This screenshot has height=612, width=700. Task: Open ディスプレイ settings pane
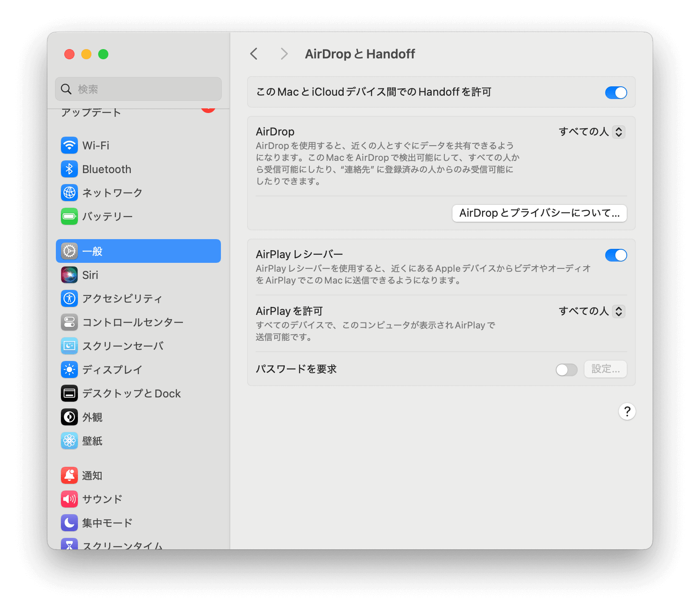pos(138,370)
